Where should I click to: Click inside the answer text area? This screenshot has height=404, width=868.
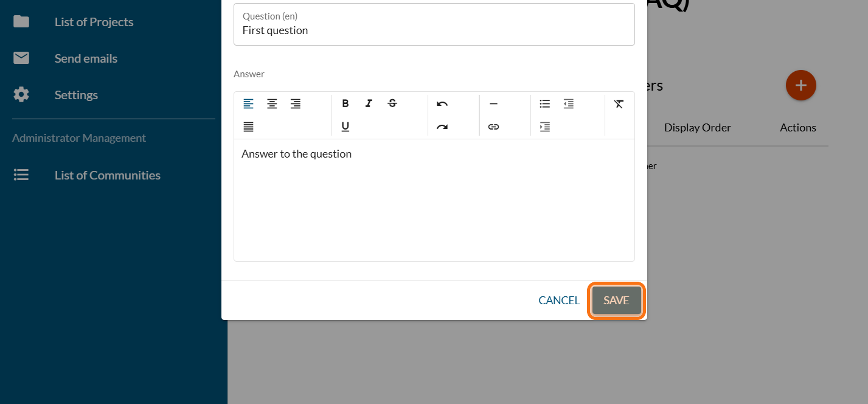[434, 201]
